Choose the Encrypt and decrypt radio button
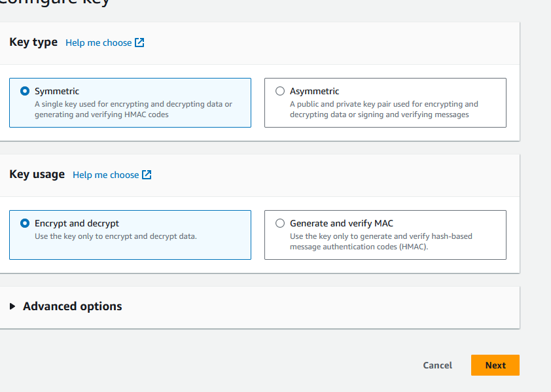 [25, 223]
